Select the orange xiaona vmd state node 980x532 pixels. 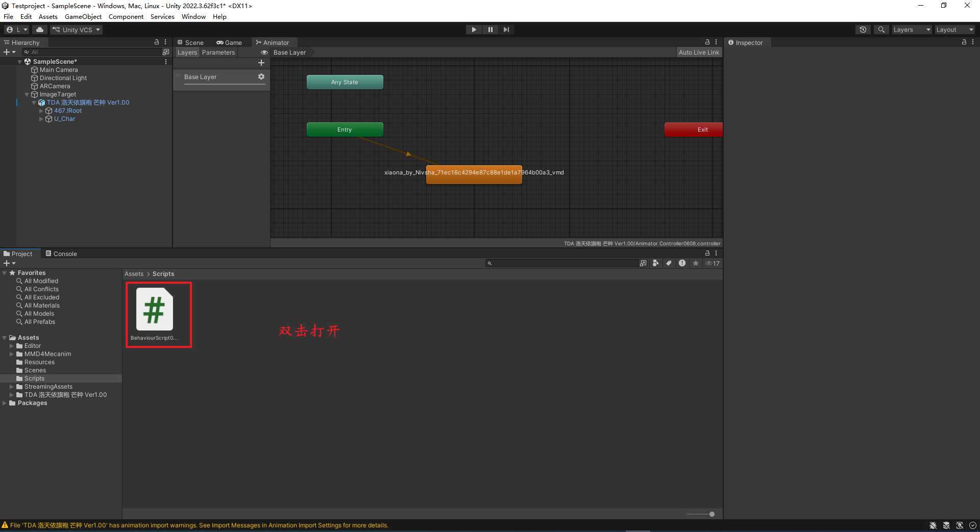pos(474,174)
